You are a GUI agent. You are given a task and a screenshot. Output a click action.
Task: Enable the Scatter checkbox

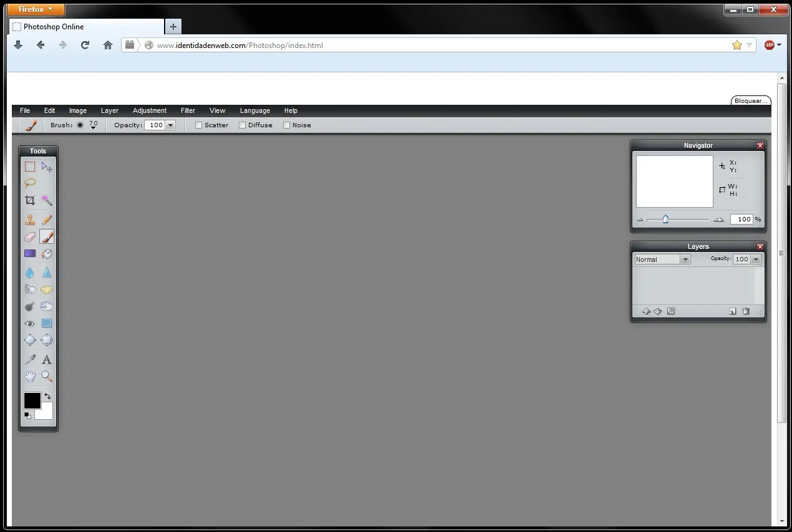coord(199,125)
